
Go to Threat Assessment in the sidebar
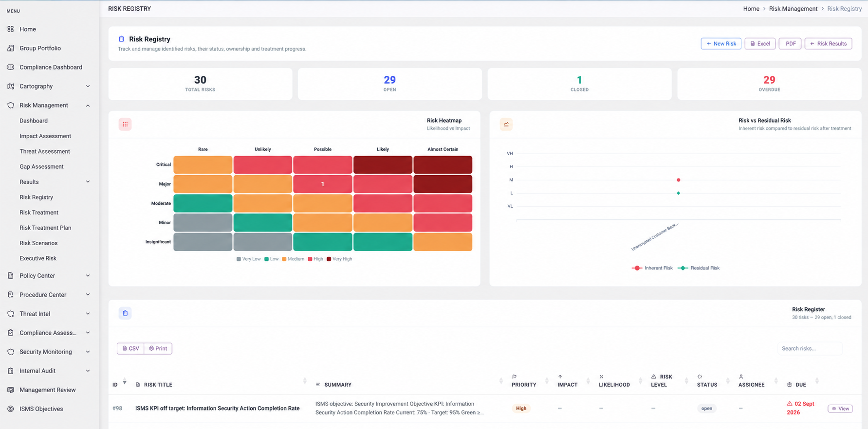(45, 151)
